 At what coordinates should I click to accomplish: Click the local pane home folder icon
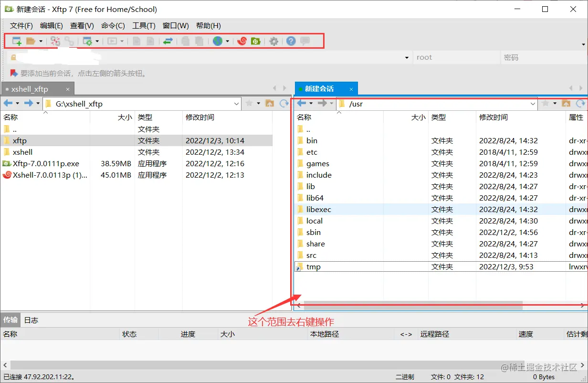tap(270, 103)
